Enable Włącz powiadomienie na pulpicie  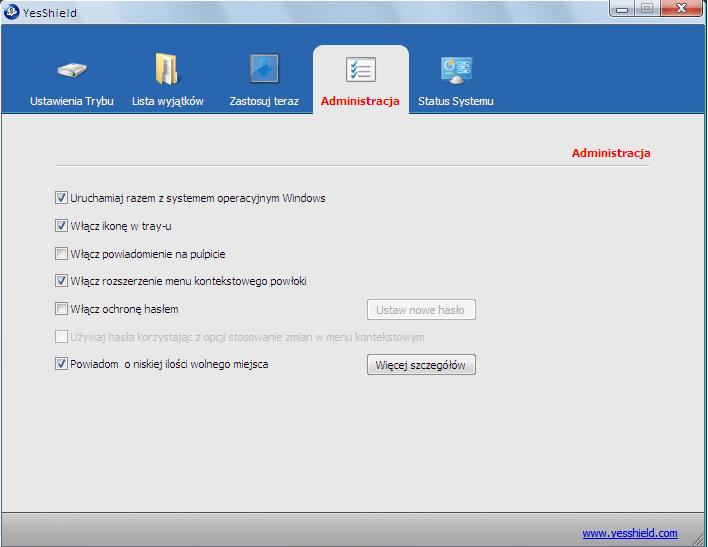[61, 253]
